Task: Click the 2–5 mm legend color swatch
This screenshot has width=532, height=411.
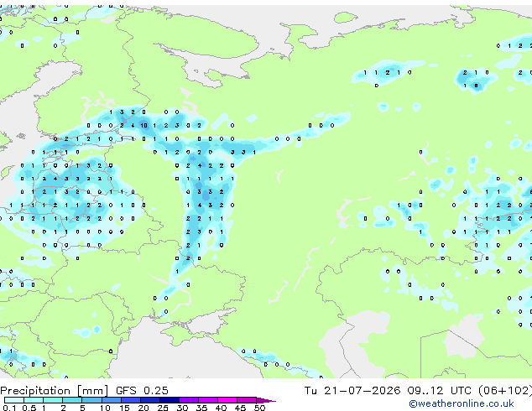Action: (72, 400)
